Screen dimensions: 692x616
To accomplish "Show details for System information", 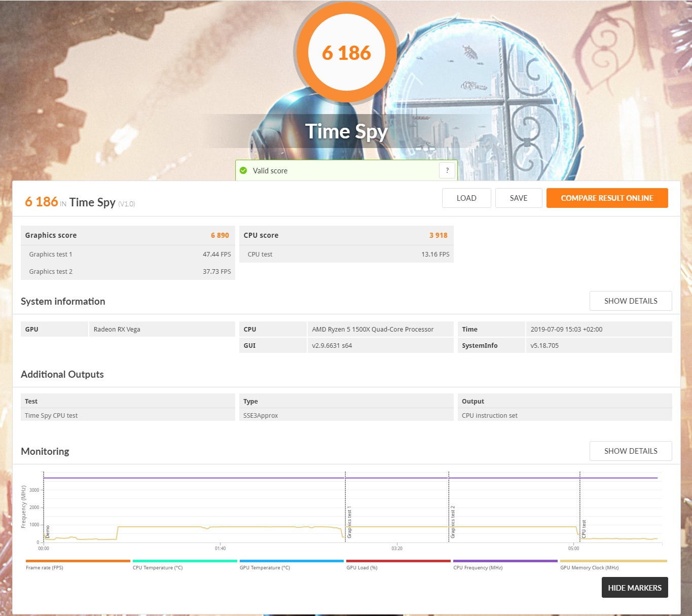I will pyautogui.click(x=631, y=301).
